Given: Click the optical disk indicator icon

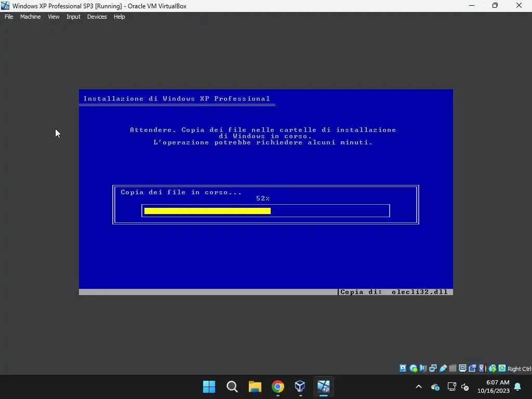Looking at the screenshot, I should point(413,368).
